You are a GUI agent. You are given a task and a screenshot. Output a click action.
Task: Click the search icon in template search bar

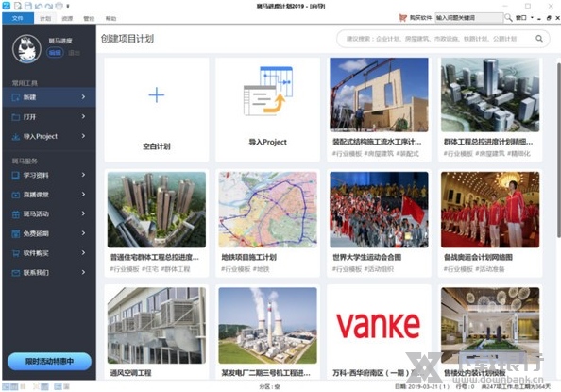pos(539,39)
